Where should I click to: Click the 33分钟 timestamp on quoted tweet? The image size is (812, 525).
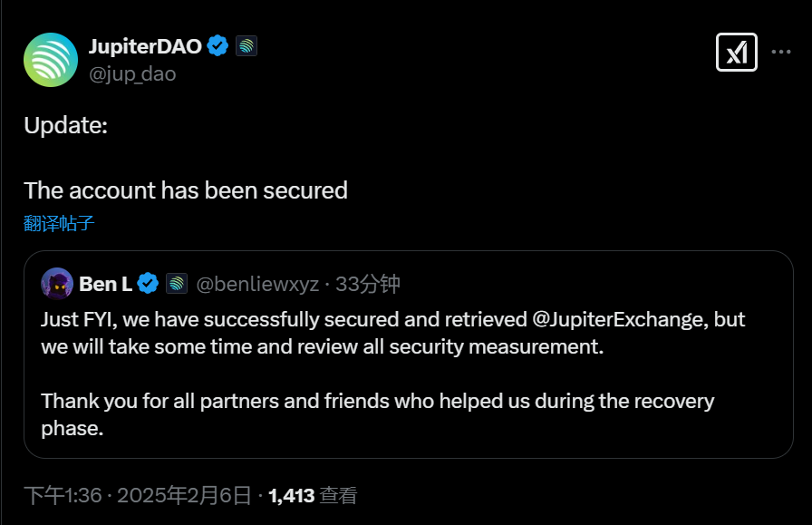(369, 283)
